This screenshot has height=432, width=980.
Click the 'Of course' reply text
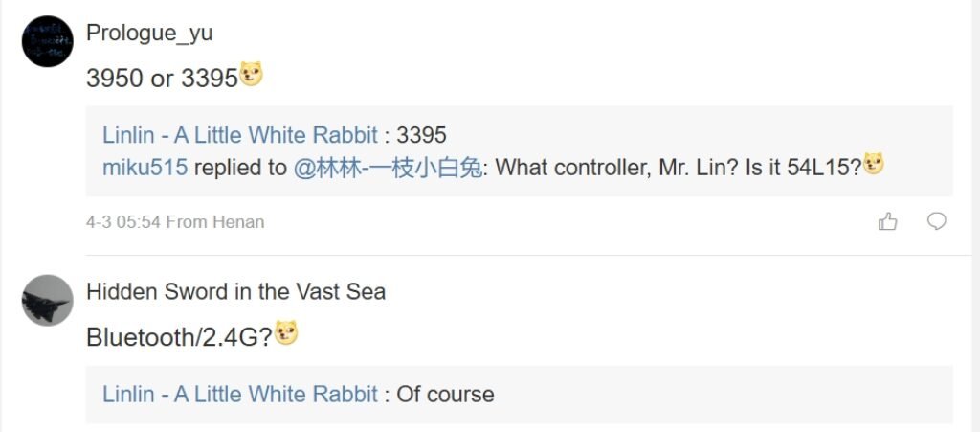click(445, 394)
